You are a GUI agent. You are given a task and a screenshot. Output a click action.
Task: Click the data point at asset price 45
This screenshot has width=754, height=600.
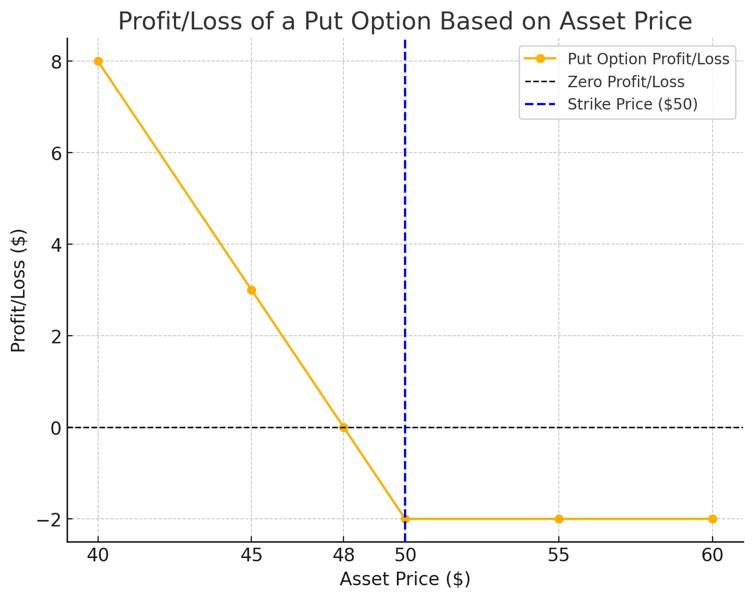(x=251, y=290)
